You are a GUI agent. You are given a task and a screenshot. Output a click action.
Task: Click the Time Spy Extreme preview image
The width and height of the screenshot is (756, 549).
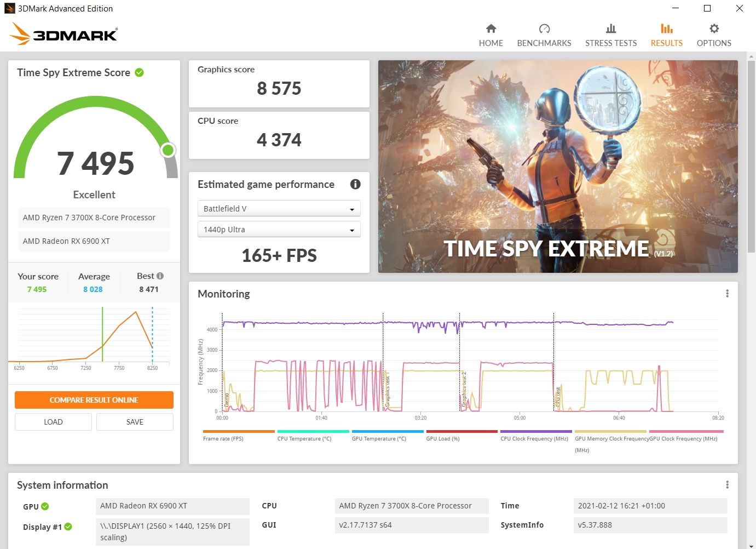558,167
